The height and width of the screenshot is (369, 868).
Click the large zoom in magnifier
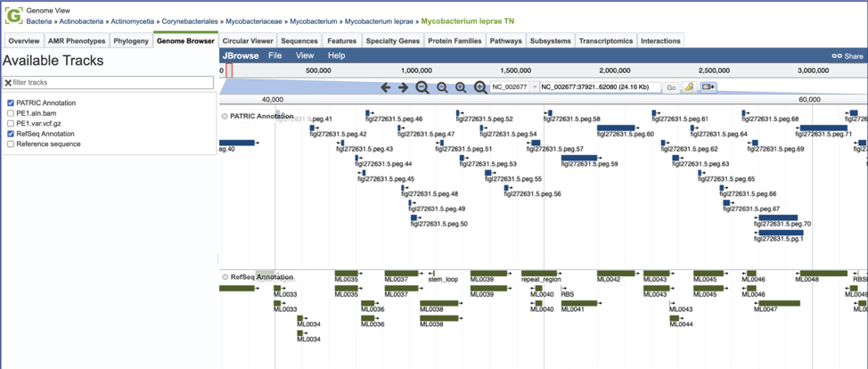(480, 87)
